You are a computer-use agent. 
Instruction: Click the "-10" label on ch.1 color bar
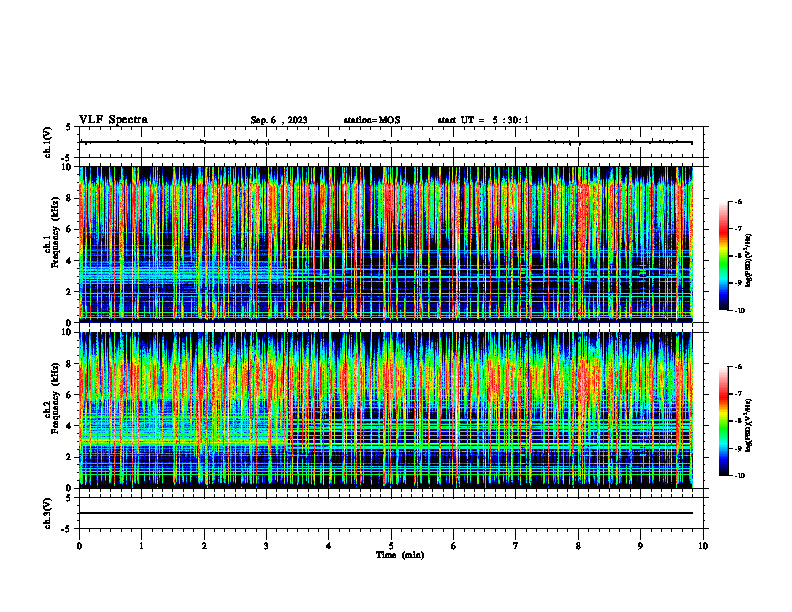[739, 311]
